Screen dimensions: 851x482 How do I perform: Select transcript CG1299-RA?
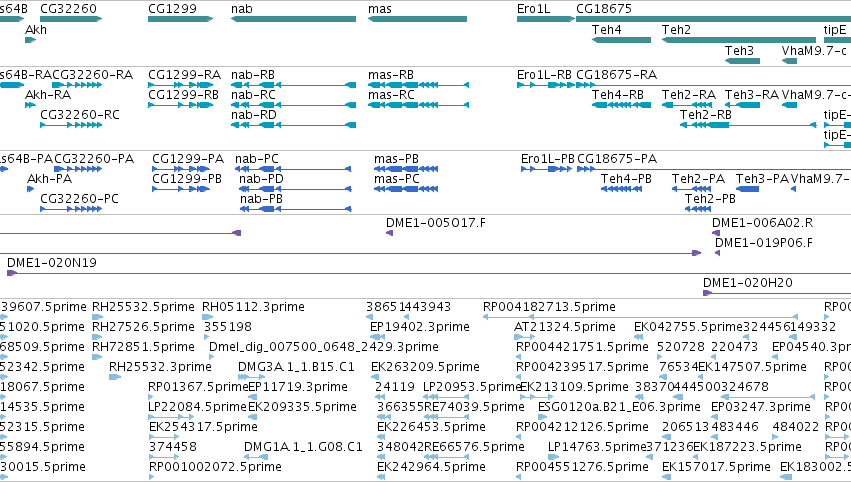click(181, 85)
